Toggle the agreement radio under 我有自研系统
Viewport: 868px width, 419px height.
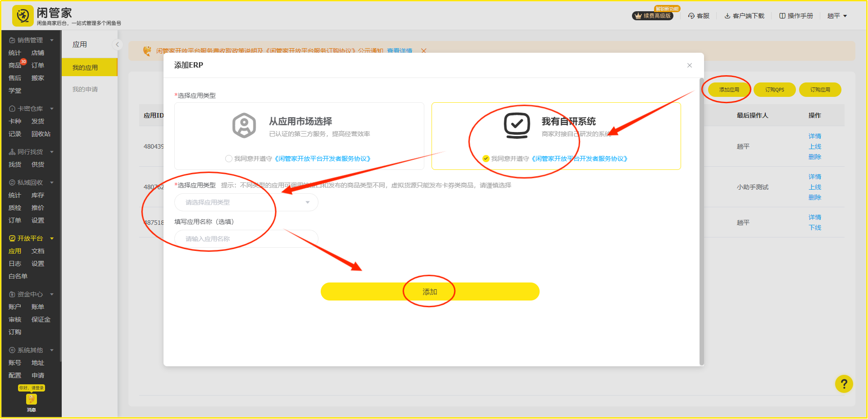coord(486,159)
